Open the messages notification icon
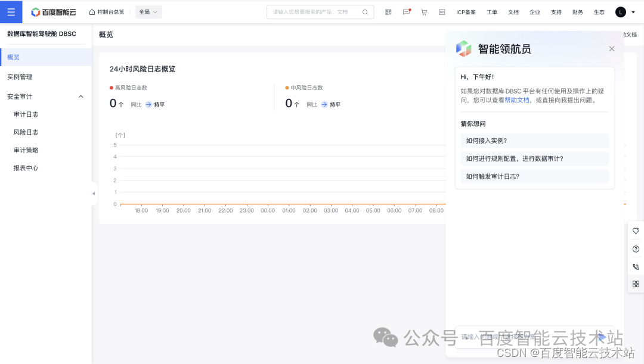This screenshot has width=644, height=364. pyautogui.click(x=407, y=12)
